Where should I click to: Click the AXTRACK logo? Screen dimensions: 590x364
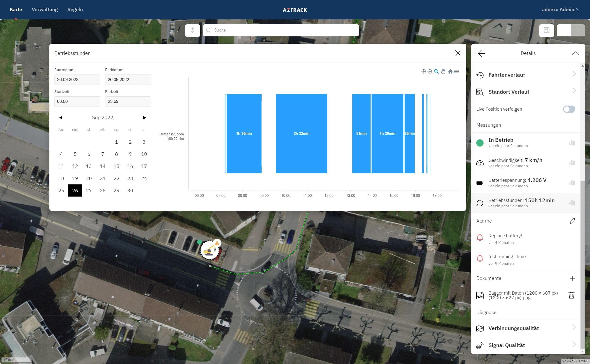[295, 10]
